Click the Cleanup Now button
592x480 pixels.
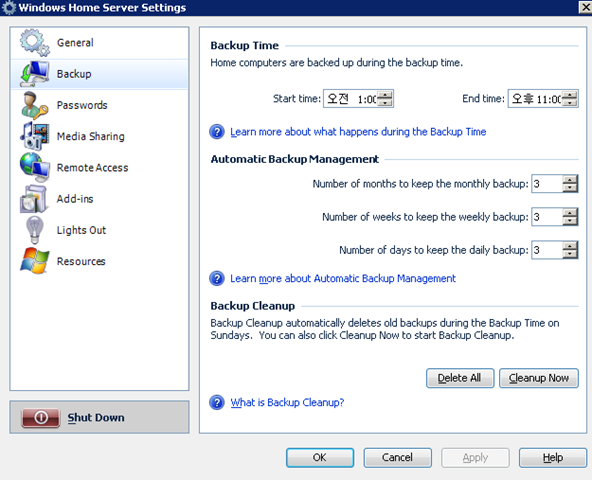(x=539, y=378)
